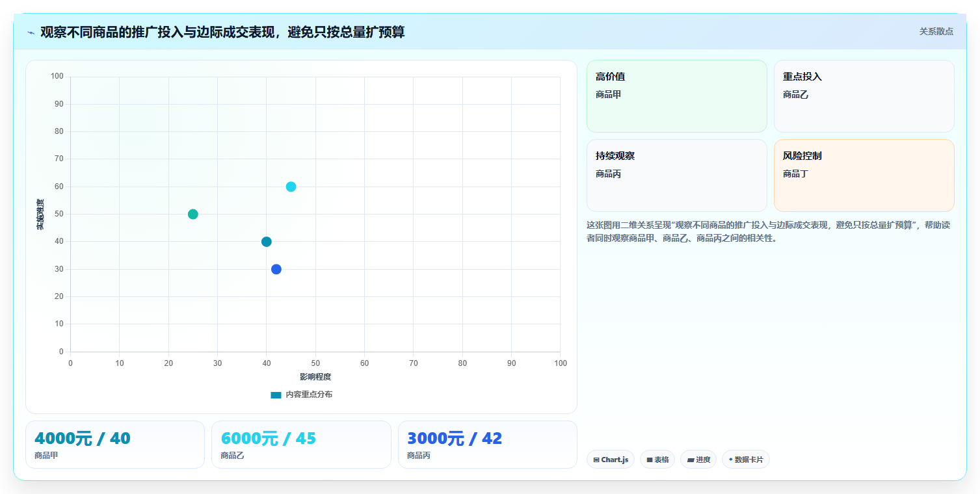Click the 表格 tag chip
The width and height of the screenshot is (980, 494).
(657, 460)
